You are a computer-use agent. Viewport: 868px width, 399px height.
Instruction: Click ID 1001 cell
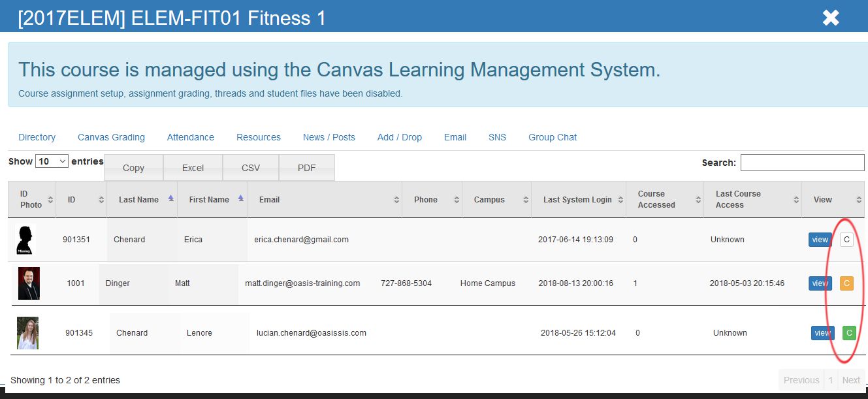coord(76,283)
